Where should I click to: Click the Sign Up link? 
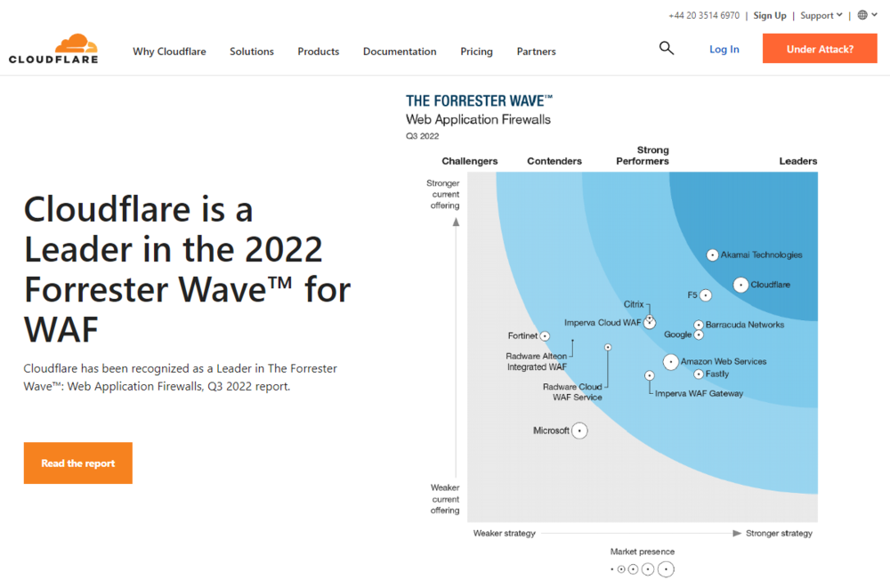tap(770, 15)
